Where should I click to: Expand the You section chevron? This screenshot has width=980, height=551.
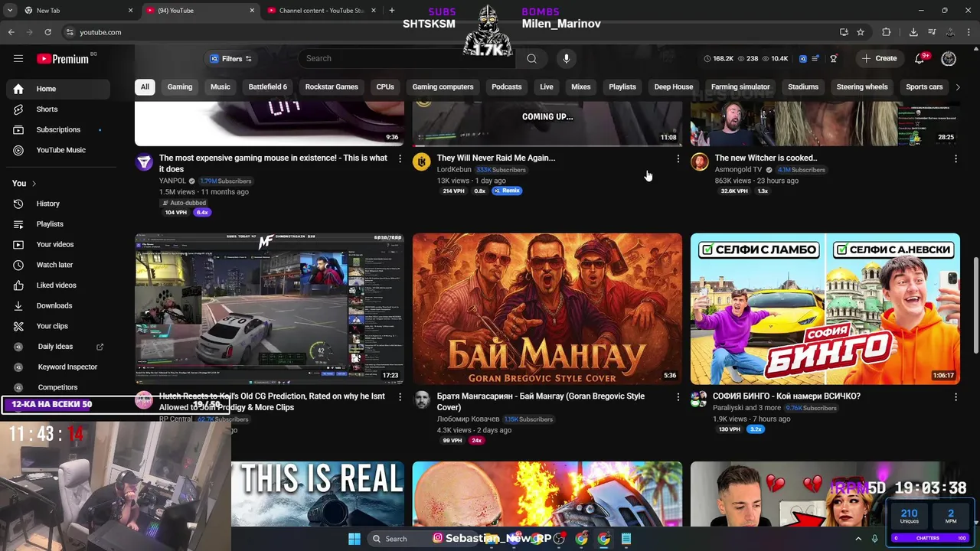[x=34, y=184]
